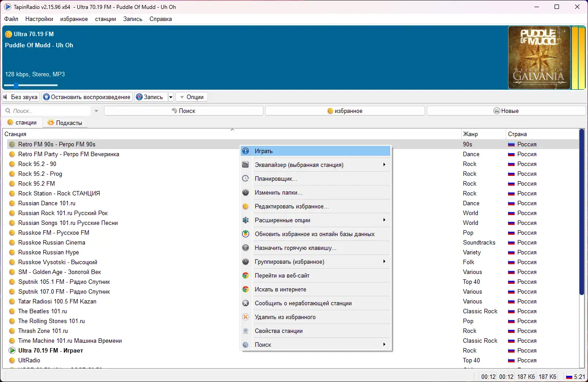This screenshot has width=588, height=382.
Task: Switch to the станции tab
Action: [x=22, y=123]
